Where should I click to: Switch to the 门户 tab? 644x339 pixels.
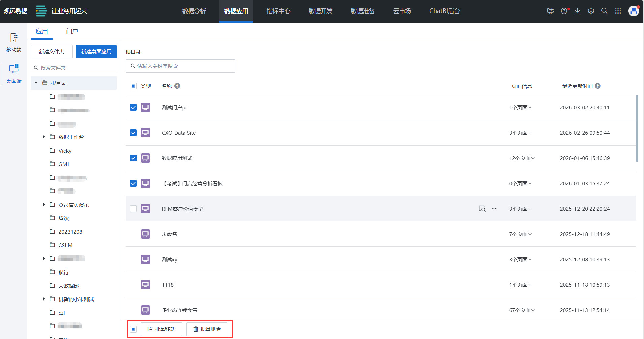(x=72, y=31)
